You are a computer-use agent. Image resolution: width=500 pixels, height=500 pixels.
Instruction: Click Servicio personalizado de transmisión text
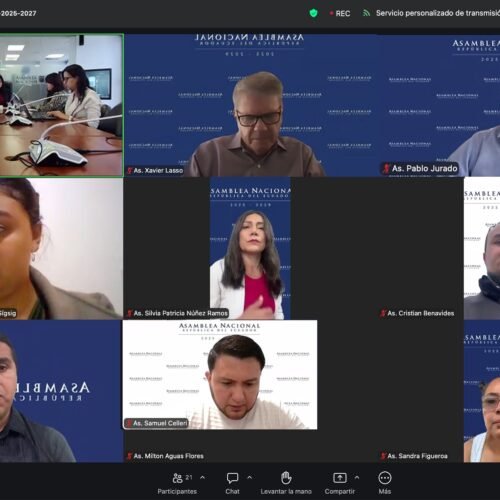[438, 13]
